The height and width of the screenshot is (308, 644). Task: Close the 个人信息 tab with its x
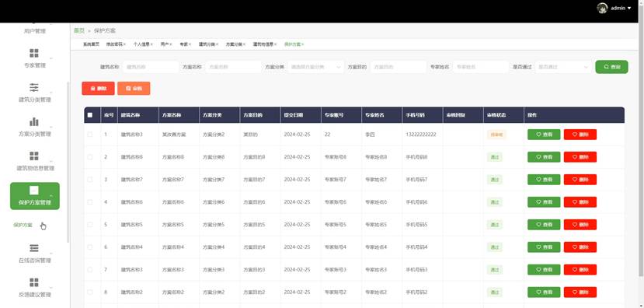[x=151, y=44]
